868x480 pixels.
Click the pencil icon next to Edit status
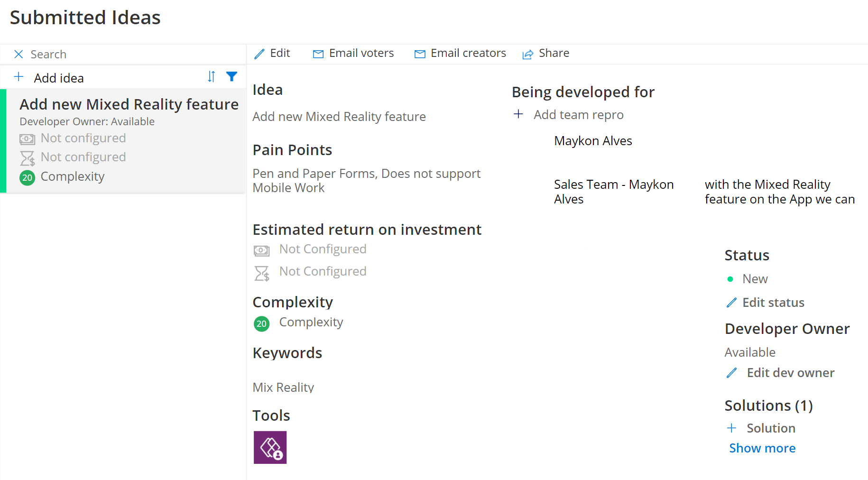731,303
